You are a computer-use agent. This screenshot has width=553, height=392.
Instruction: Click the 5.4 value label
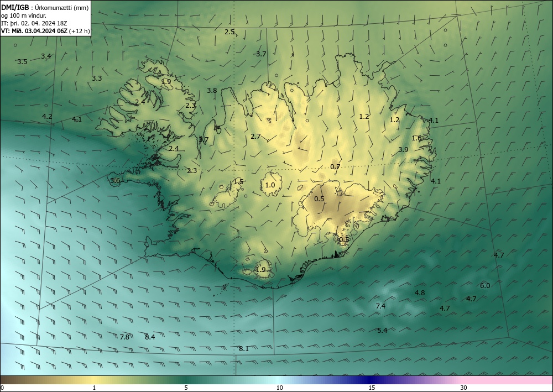(382, 331)
